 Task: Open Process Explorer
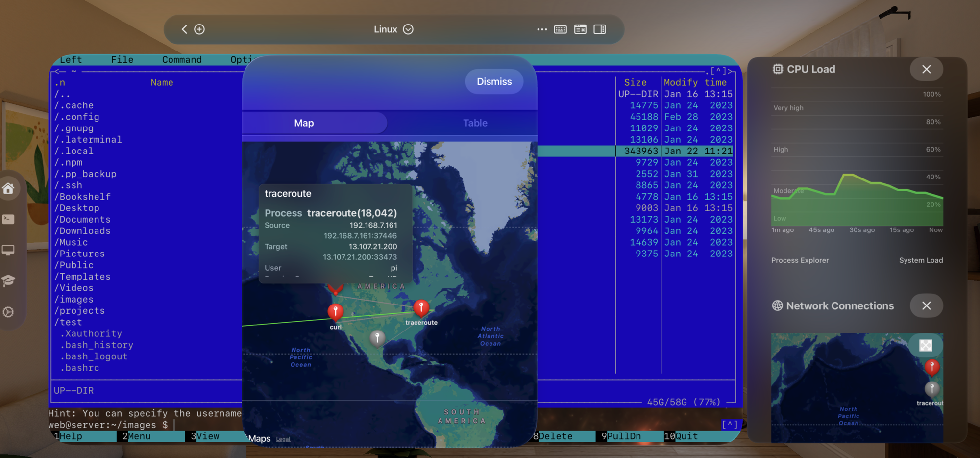(x=800, y=260)
